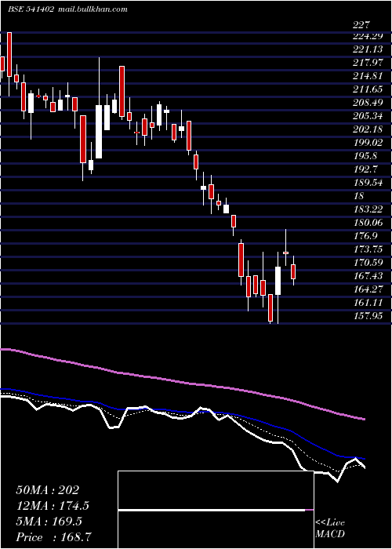Click the 50MA : 202 indicator text
Screen dimensions: 392x549
coord(49,489)
